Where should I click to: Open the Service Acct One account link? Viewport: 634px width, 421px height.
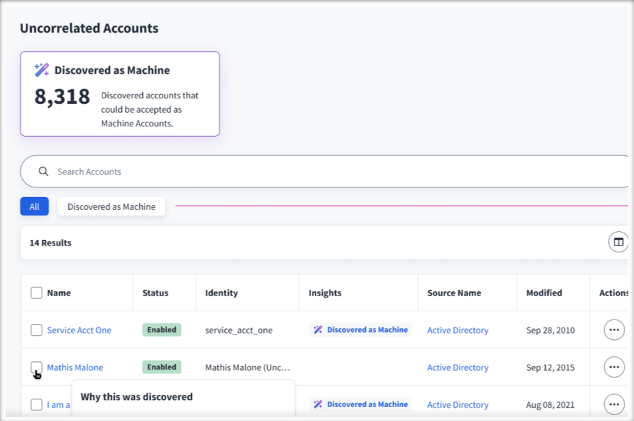[79, 330]
